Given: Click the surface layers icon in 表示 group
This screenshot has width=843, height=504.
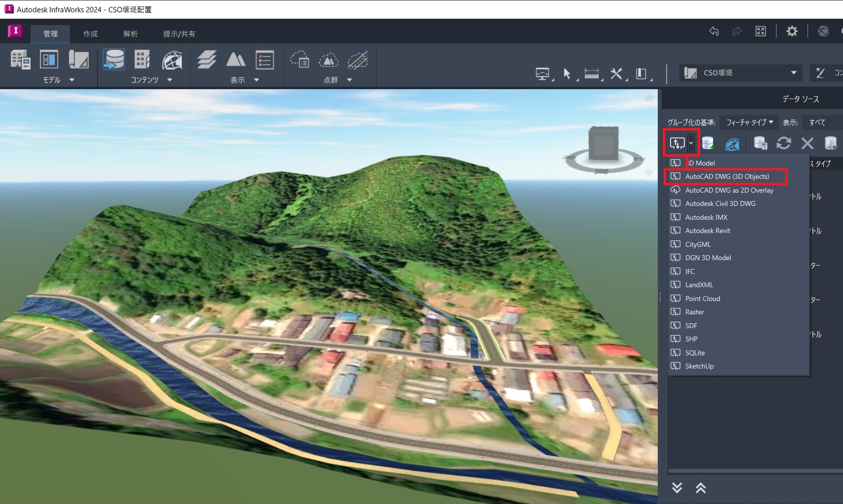Looking at the screenshot, I should (207, 59).
